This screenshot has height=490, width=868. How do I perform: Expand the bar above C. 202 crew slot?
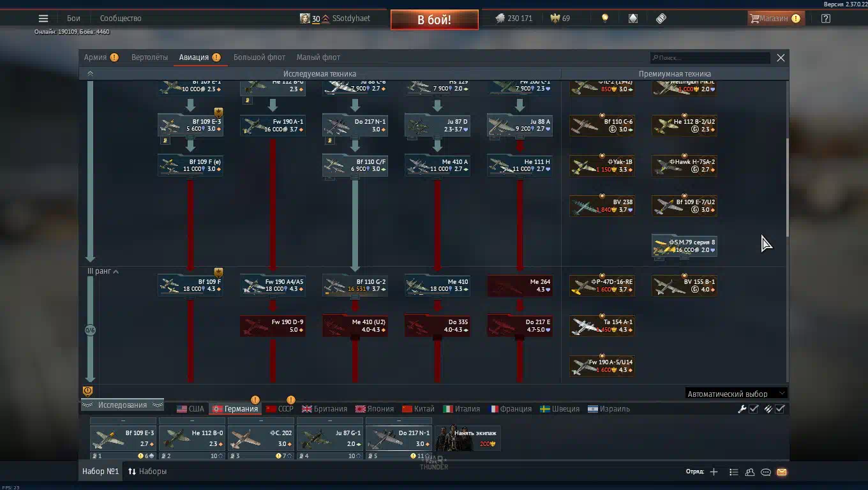(261, 421)
